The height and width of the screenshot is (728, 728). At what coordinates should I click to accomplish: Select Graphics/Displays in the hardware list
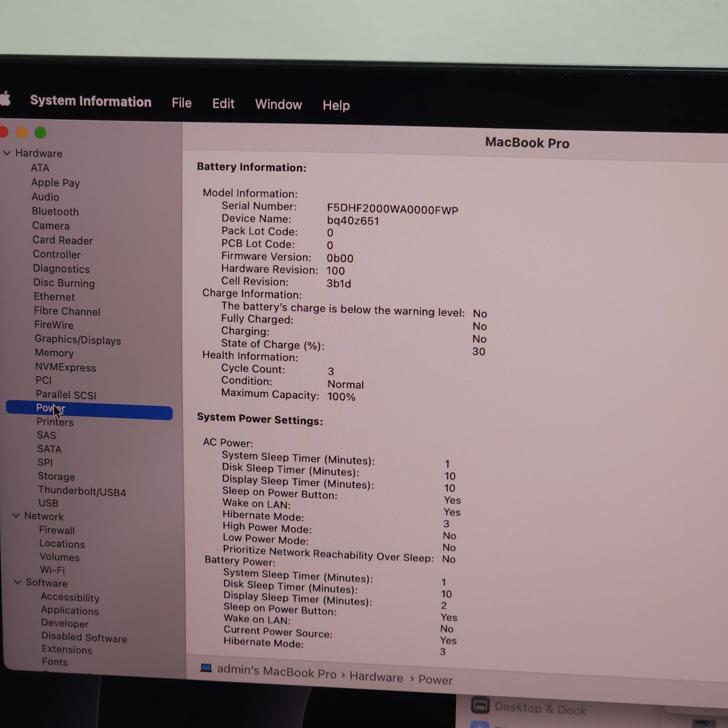pyautogui.click(x=78, y=340)
